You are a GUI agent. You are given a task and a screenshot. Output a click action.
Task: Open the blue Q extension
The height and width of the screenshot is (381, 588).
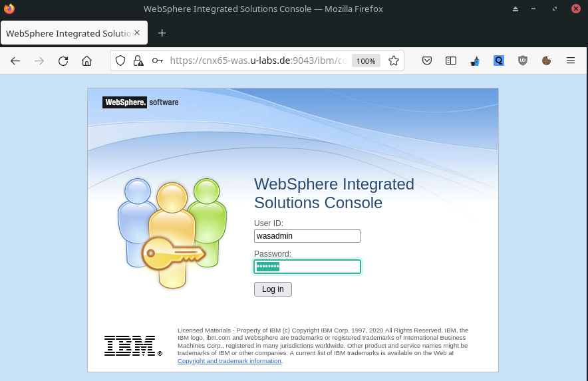click(x=499, y=61)
